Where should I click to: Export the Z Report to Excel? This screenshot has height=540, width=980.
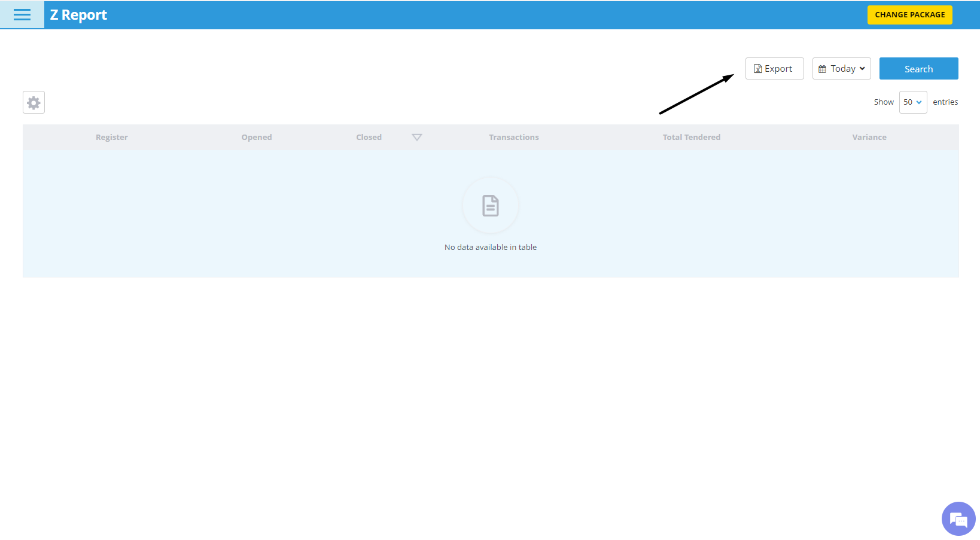click(x=774, y=69)
